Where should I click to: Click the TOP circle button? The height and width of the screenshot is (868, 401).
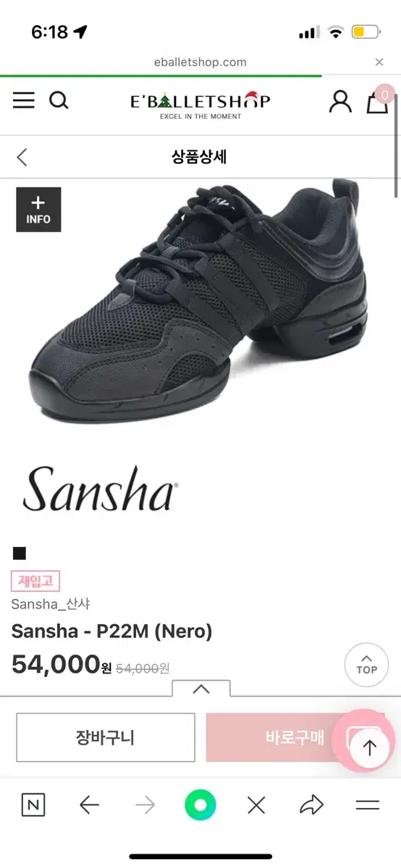click(366, 665)
